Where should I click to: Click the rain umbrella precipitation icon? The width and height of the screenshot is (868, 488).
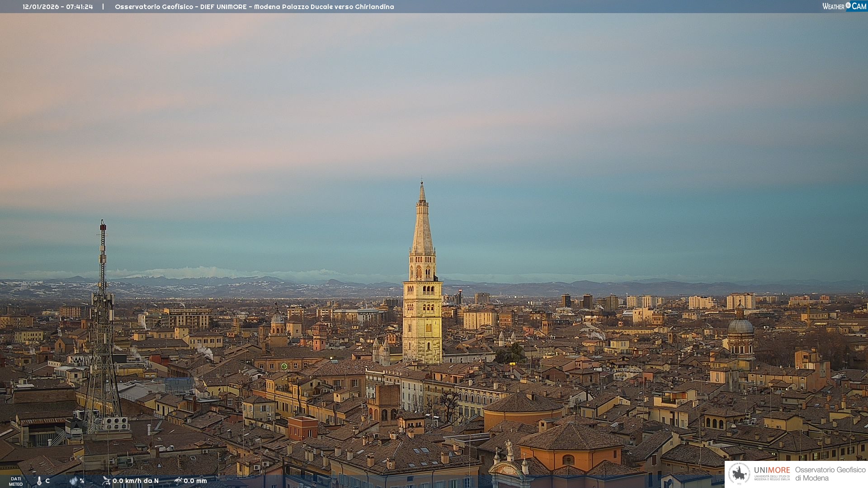[x=178, y=481]
